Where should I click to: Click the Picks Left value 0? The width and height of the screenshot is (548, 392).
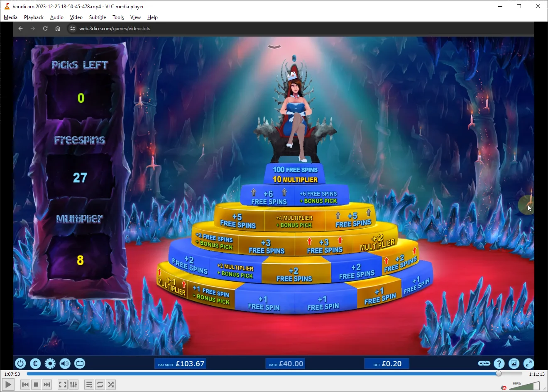pyautogui.click(x=81, y=98)
